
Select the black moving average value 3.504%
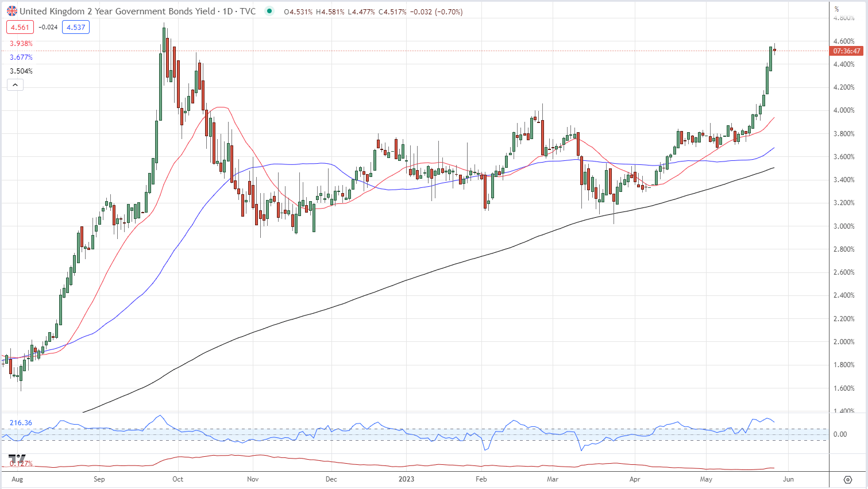tap(21, 71)
